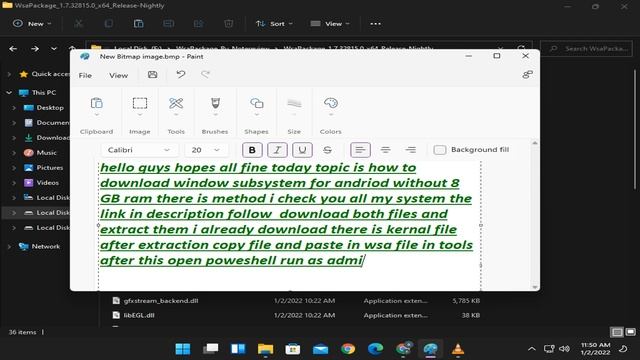Click inside the green text box in Paint

[289, 225]
